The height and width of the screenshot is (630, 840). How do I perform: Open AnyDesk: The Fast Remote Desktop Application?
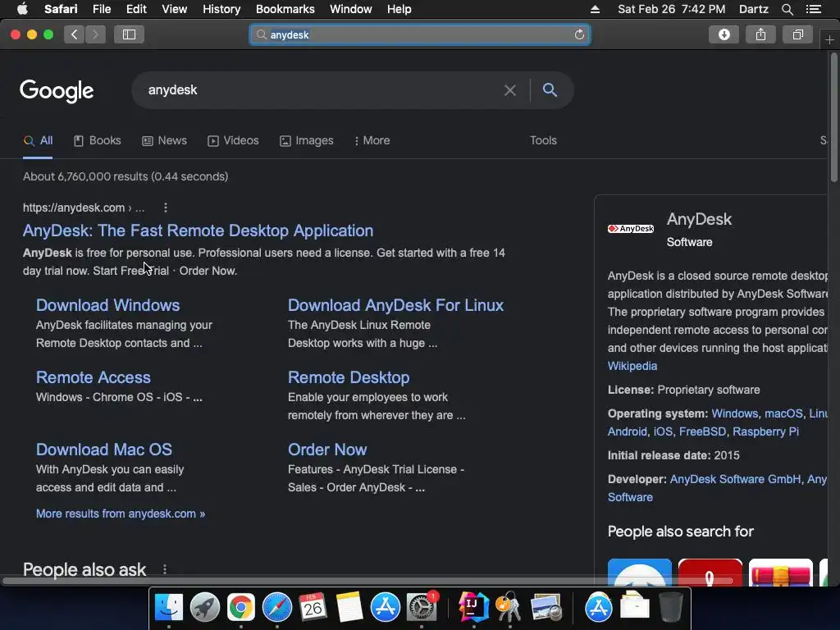pos(199,231)
